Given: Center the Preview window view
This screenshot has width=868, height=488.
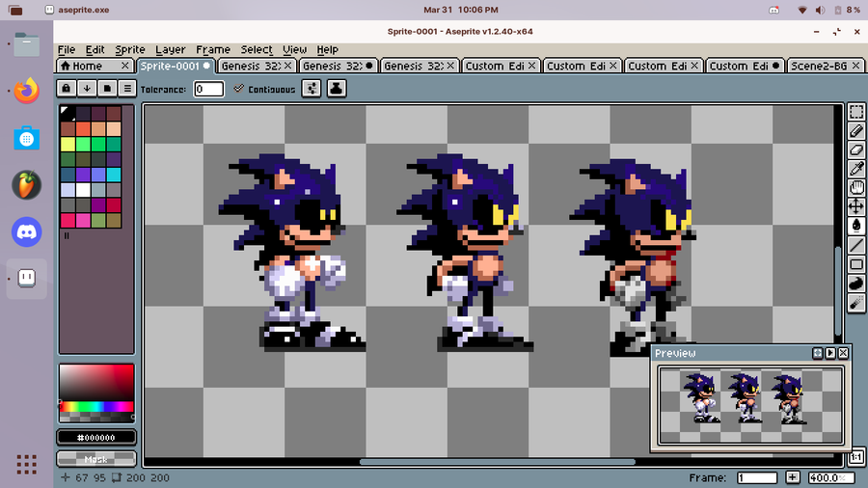Looking at the screenshot, I should [x=818, y=353].
